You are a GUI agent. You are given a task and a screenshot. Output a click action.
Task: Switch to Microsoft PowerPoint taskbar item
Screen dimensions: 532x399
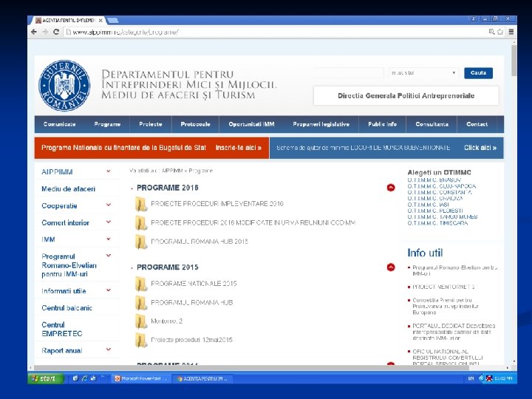coord(141,378)
